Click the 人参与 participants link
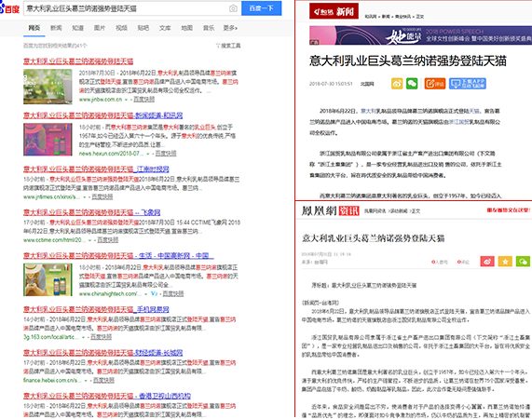 440,262
